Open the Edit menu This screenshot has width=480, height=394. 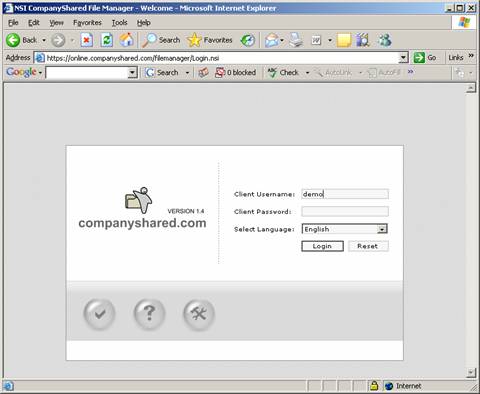[34, 23]
